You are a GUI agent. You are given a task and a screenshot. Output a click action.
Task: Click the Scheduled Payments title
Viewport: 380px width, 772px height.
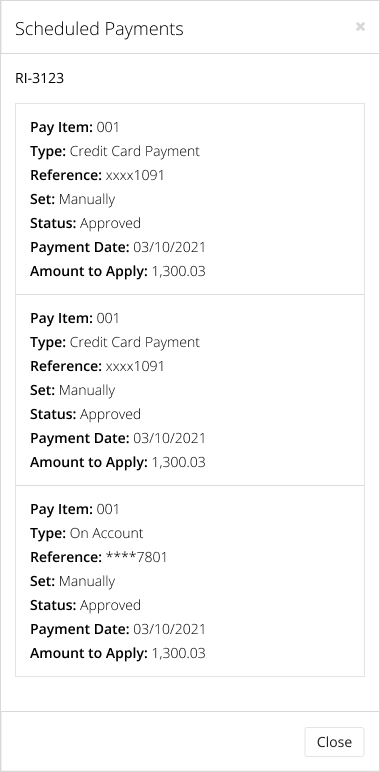click(x=99, y=29)
